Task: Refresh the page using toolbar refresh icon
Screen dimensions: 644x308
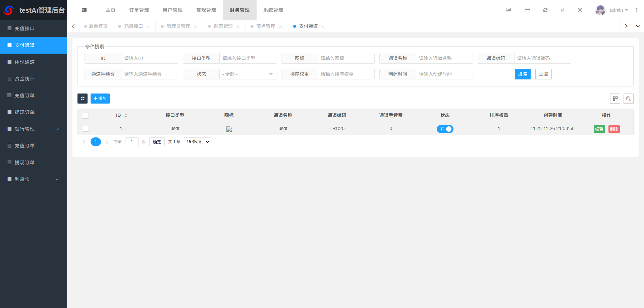Action: coord(545,10)
